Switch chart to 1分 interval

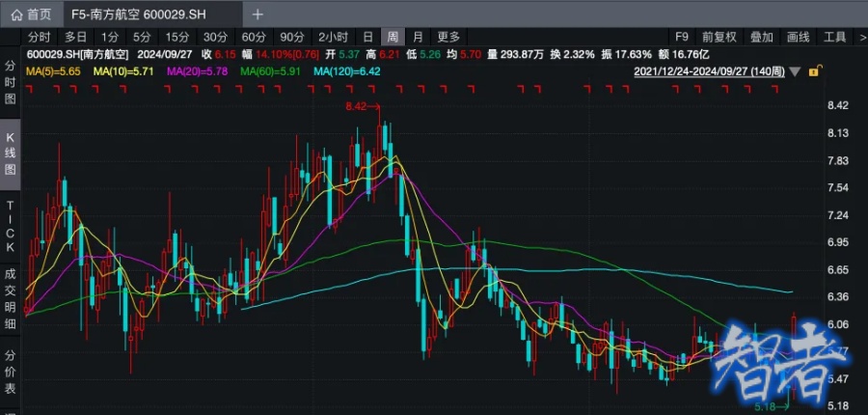110,37
